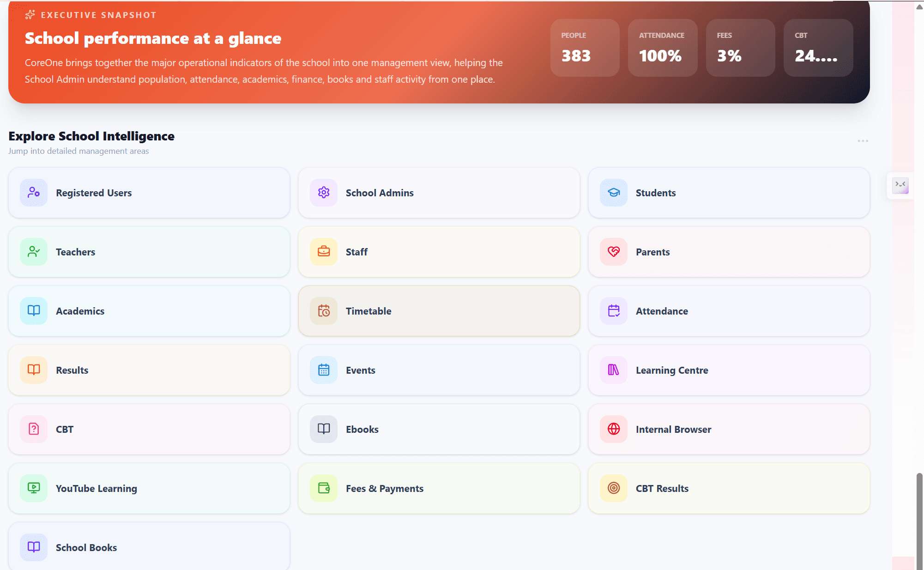Click the Ebooks book icon

click(324, 429)
